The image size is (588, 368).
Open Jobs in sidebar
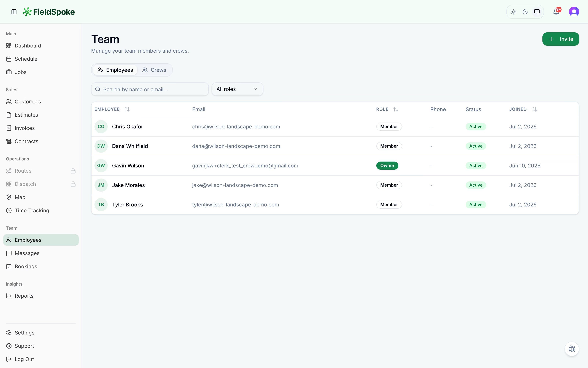pos(41,72)
